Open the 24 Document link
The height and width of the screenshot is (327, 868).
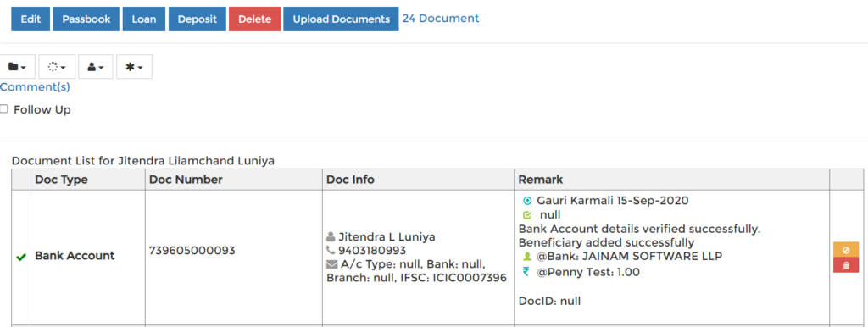tap(441, 19)
